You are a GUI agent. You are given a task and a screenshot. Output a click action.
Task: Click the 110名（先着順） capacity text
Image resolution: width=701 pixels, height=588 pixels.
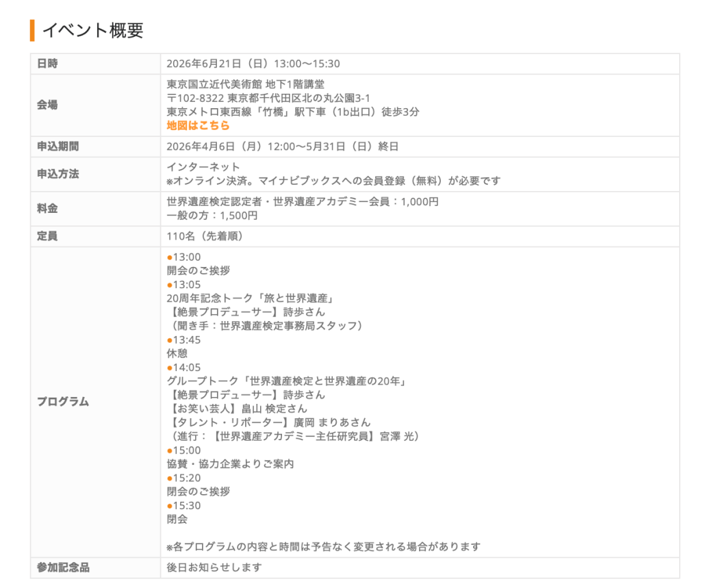pos(205,236)
